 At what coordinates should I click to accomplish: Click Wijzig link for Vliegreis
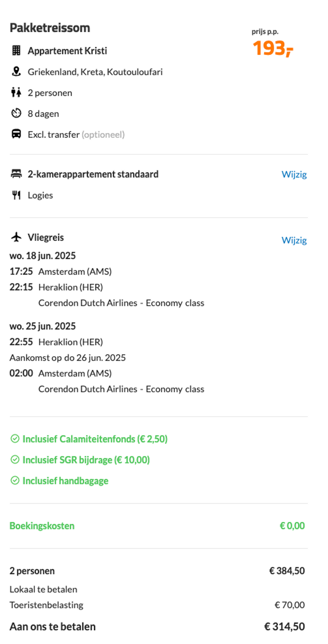(x=294, y=240)
